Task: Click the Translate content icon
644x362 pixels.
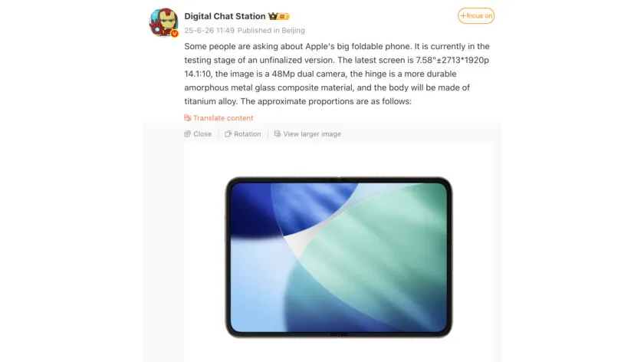Action: pyautogui.click(x=188, y=118)
